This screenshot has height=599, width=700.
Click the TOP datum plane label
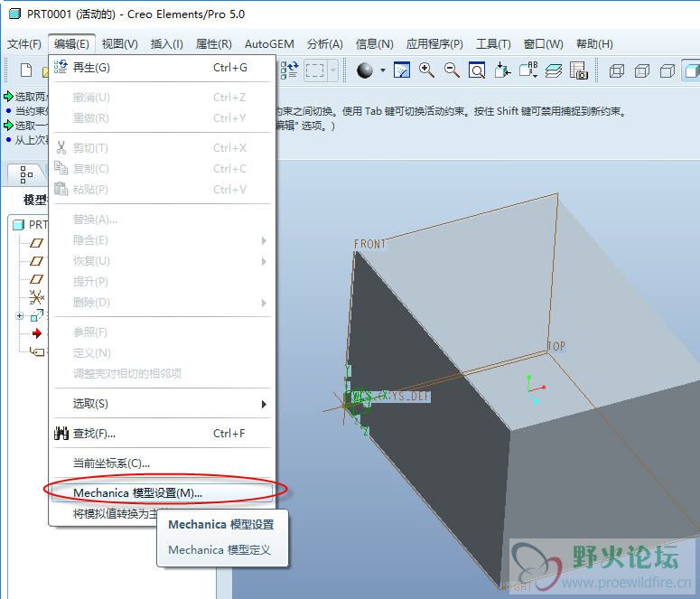(556, 346)
